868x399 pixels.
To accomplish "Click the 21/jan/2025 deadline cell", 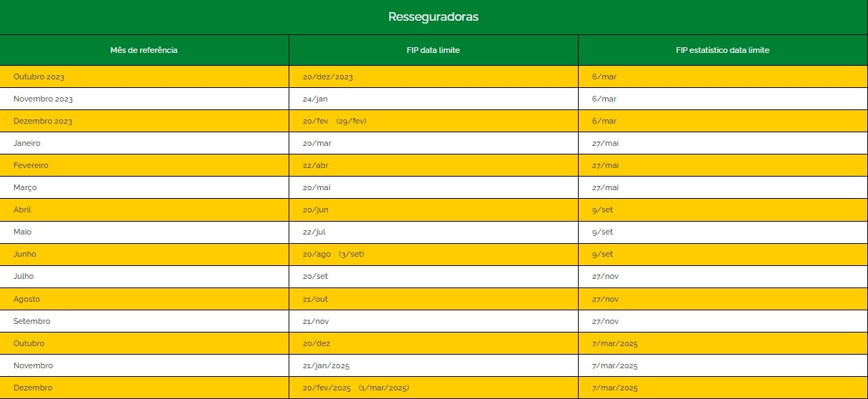I will tap(434, 365).
